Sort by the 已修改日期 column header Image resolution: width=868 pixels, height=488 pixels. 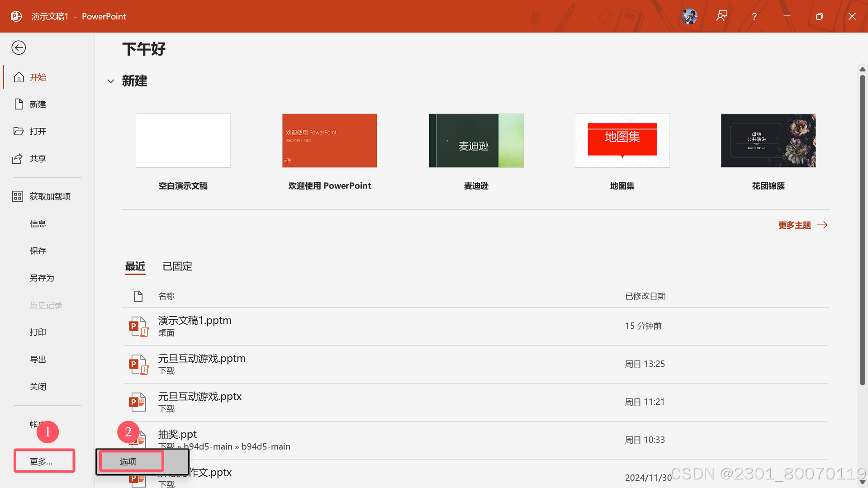[645, 296]
